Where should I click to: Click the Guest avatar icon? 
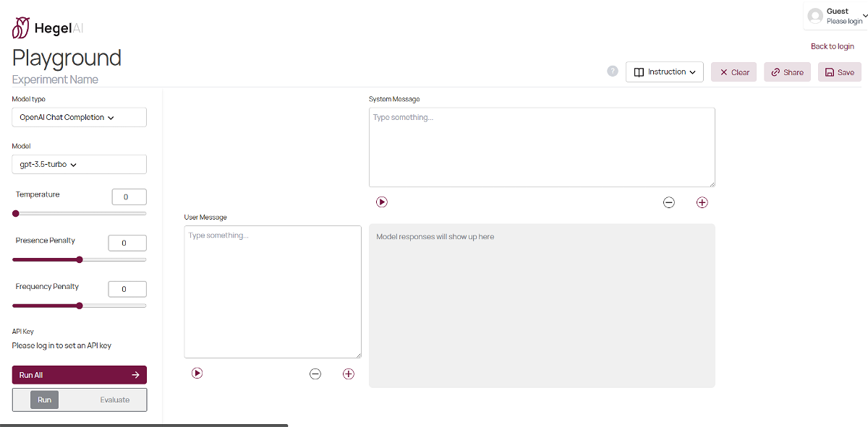(x=815, y=16)
